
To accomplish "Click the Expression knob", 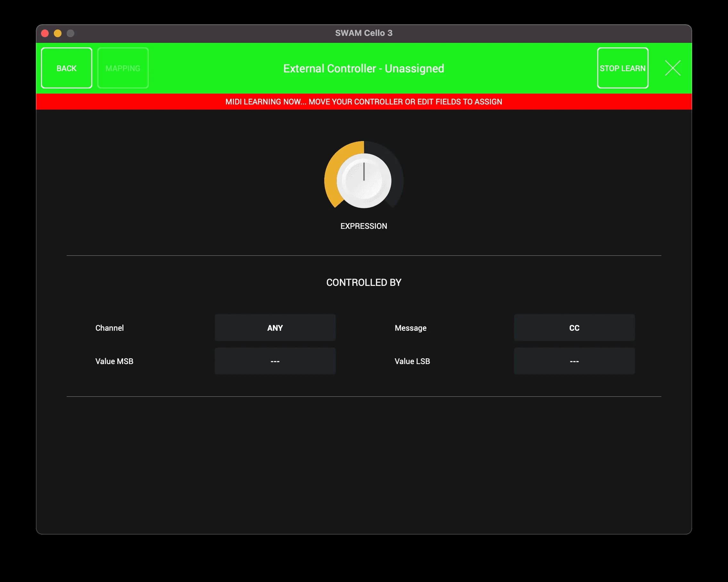I will pyautogui.click(x=364, y=181).
